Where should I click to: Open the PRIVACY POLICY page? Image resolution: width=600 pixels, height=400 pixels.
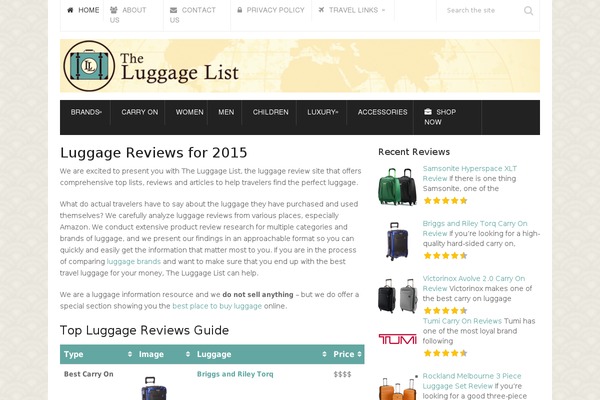coord(271,10)
